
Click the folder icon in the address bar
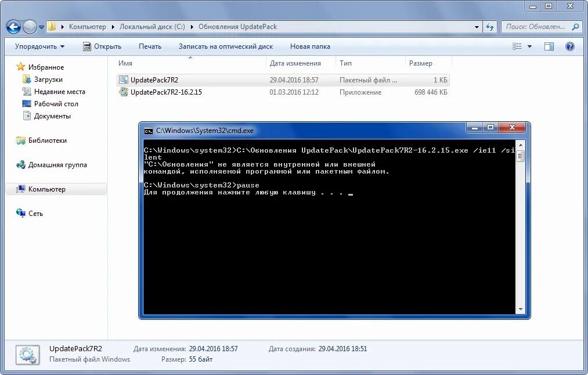(52, 27)
